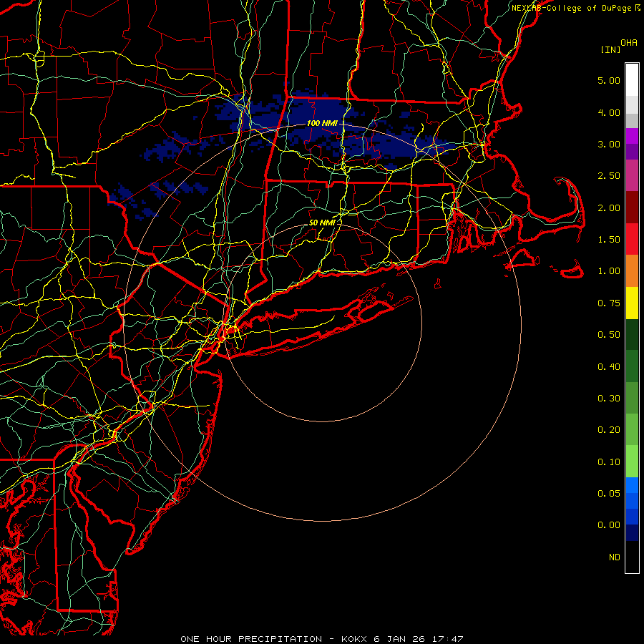644x644 pixels.
Task: Click the orange swatch near 1.00
Action: (x=632, y=271)
